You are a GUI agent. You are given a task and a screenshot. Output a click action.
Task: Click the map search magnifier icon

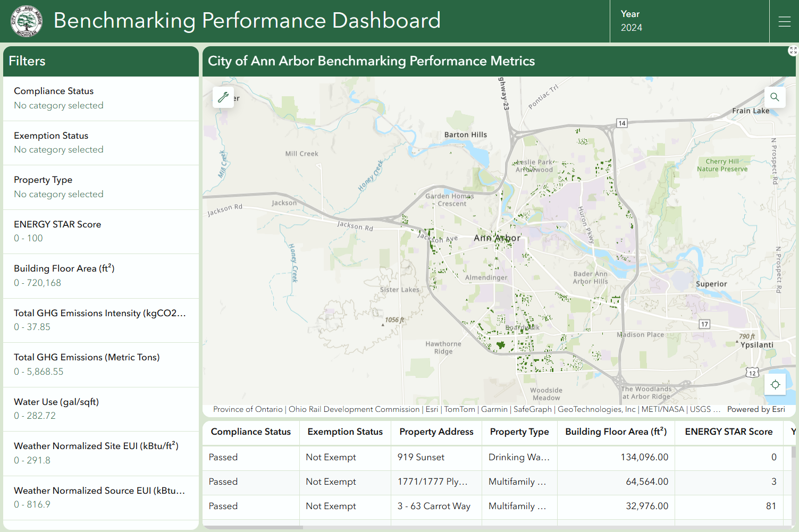pos(775,97)
